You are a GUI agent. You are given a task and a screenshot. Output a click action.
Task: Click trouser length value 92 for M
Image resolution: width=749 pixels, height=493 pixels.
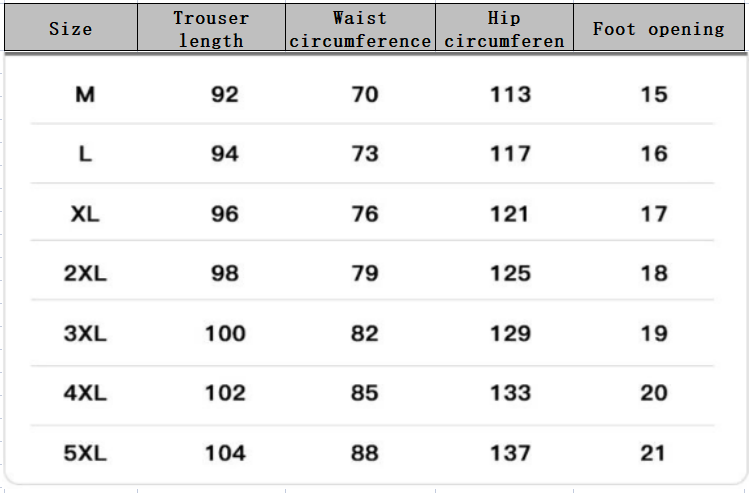pos(225,95)
